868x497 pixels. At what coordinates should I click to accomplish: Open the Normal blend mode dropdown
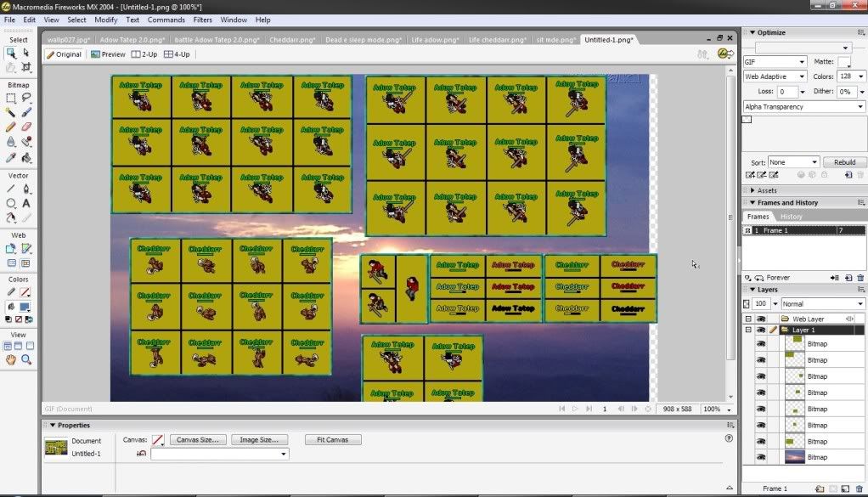click(x=822, y=303)
